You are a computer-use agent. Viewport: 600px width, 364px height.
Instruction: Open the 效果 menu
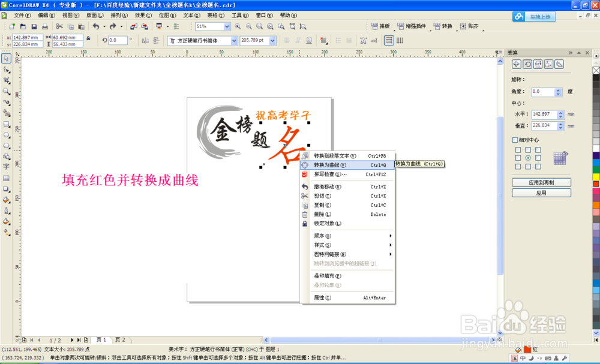point(143,16)
